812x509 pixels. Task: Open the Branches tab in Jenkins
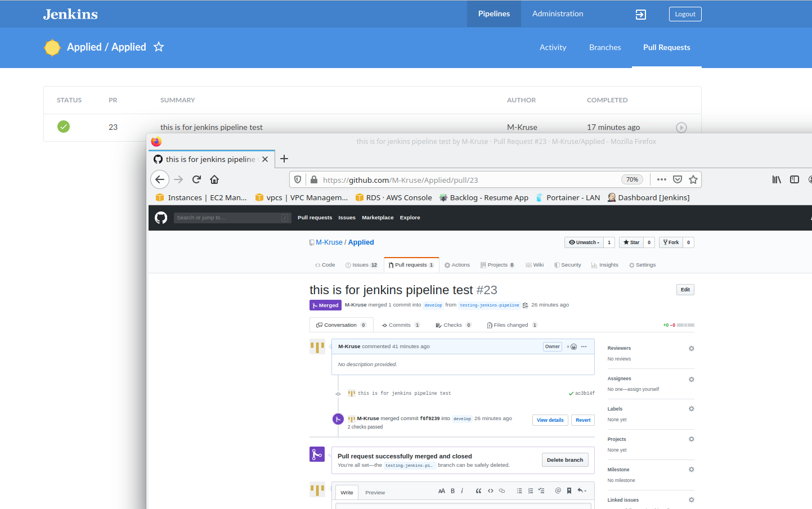pyautogui.click(x=605, y=47)
